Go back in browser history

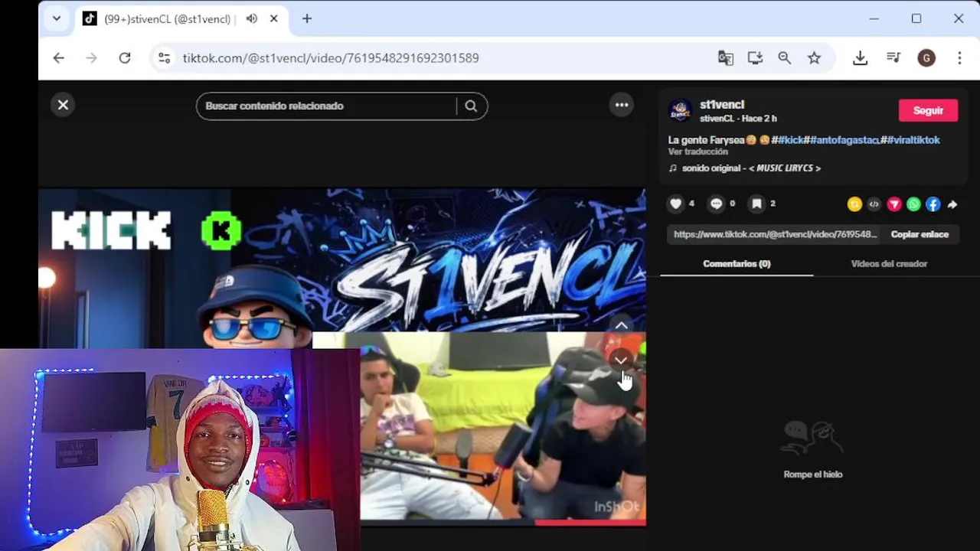tap(59, 58)
